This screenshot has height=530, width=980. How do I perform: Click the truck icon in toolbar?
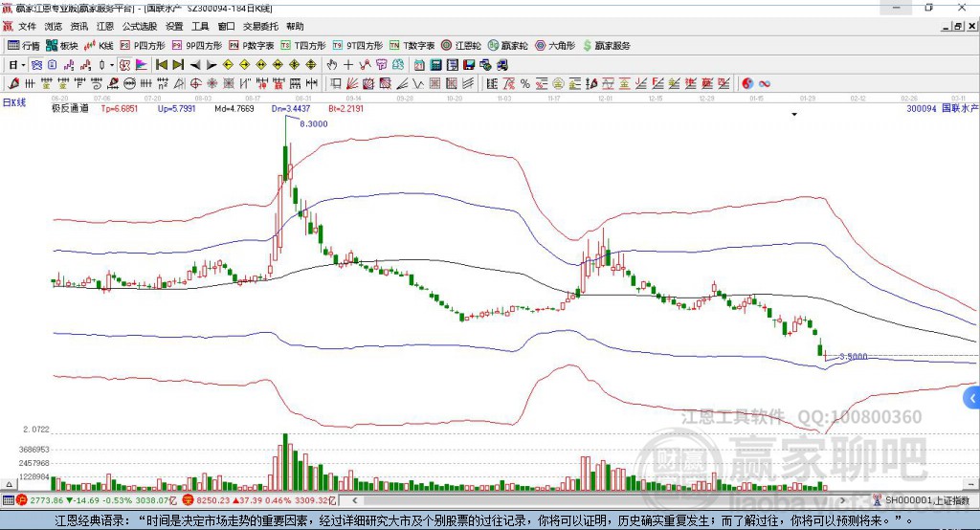[x=502, y=65]
